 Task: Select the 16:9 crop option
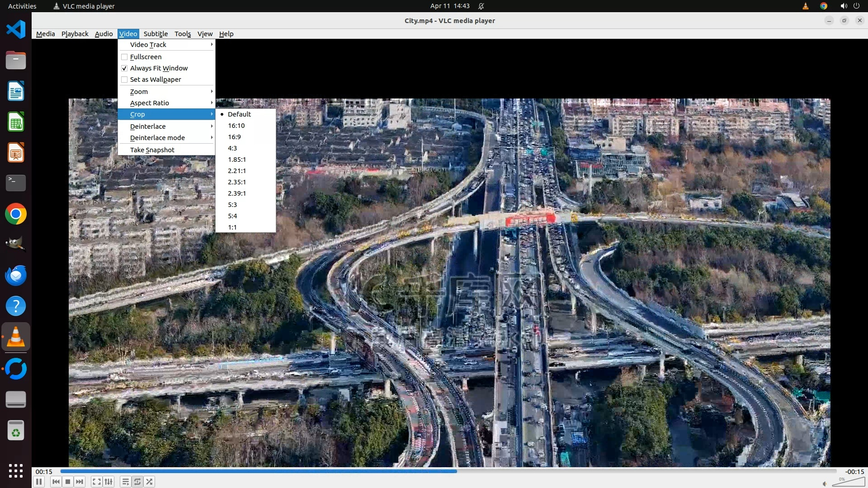click(x=234, y=137)
